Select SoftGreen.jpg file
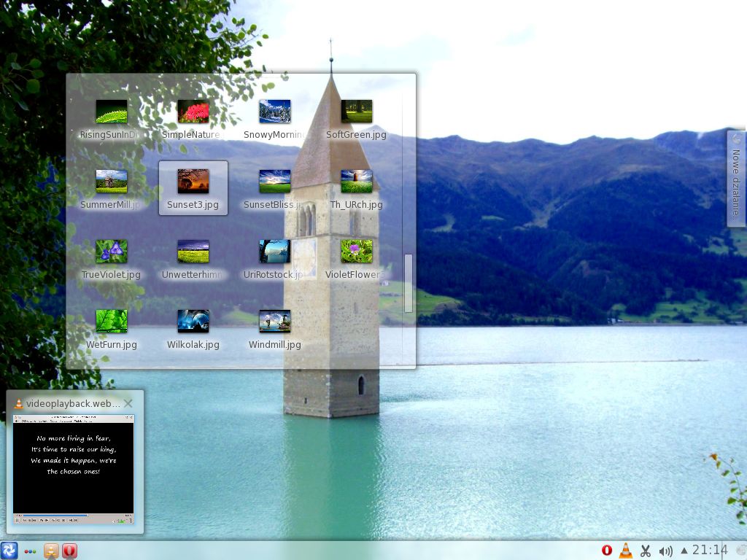747x560 pixels. click(x=356, y=120)
